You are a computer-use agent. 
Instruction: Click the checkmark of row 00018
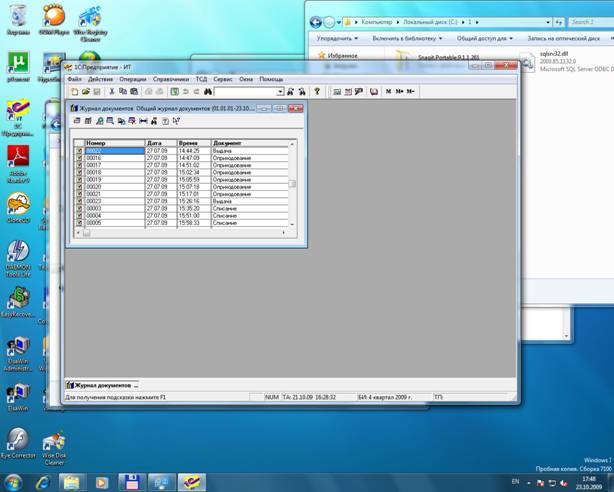[79, 172]
